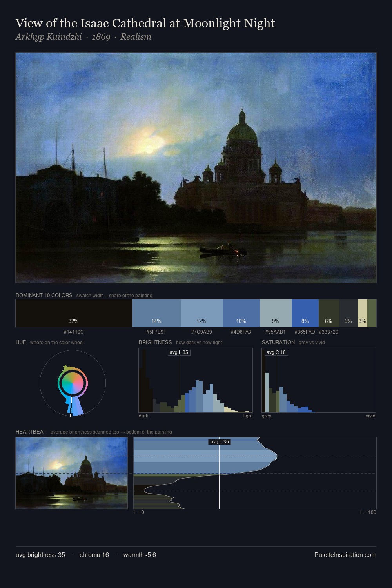Click the #4D6FA3 hex code text
The image size is (392, 588).
coord(241,332)
